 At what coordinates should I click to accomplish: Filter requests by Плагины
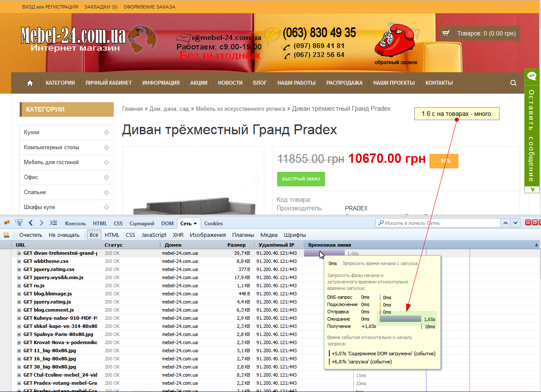click(243, 235)
